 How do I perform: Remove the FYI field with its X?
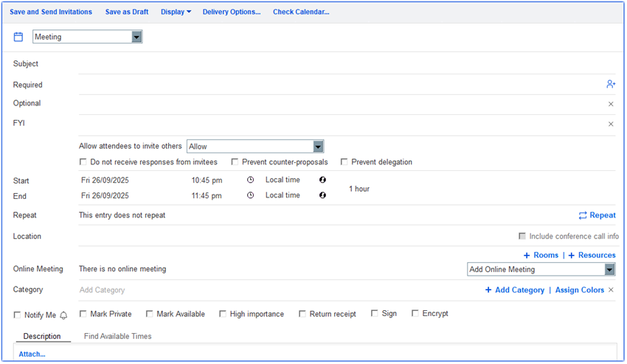611,124
